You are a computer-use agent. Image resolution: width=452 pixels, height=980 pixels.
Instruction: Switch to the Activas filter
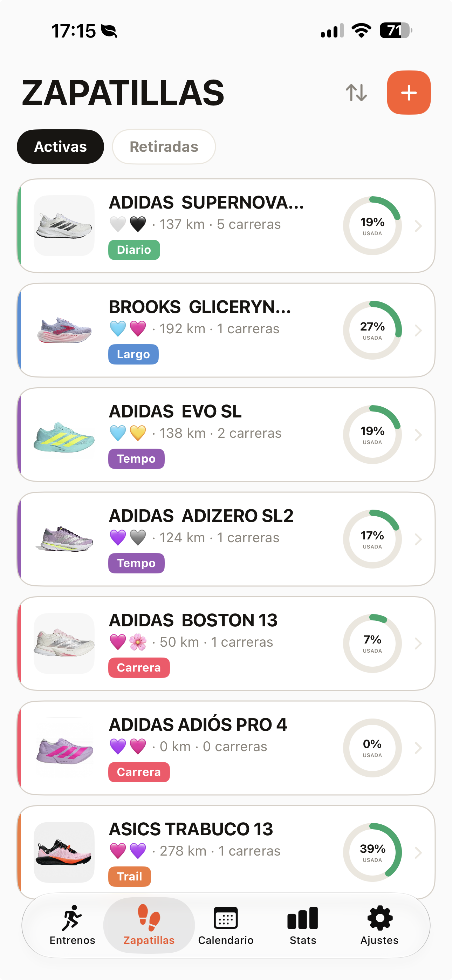[61, 147]
